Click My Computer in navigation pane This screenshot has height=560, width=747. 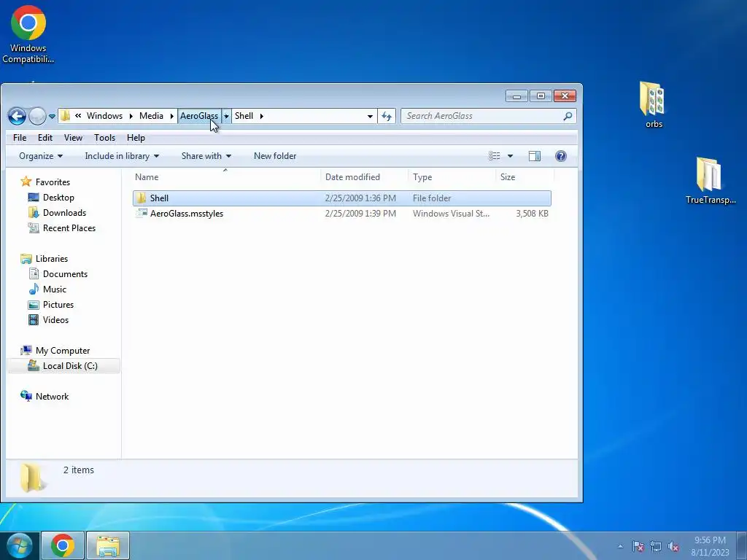point(63,351)
